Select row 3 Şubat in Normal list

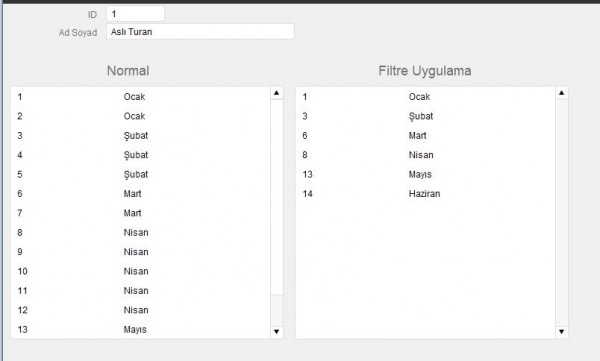pos(140,136)
